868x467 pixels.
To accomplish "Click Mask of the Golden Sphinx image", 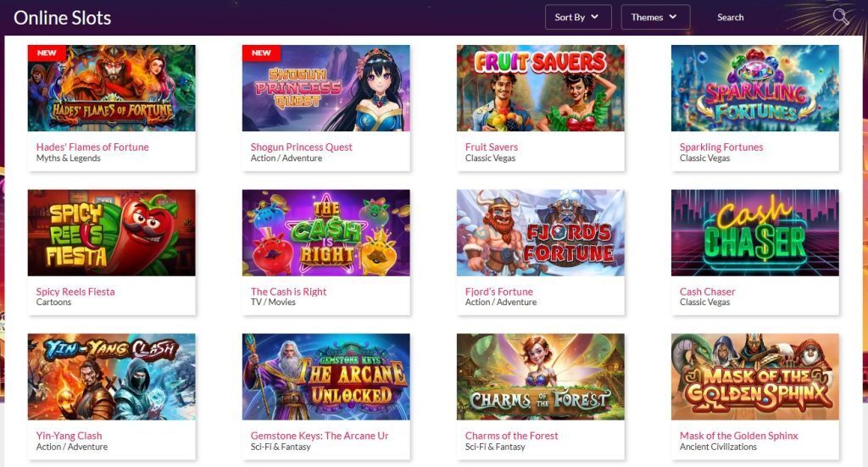I will tap(755, 377).
